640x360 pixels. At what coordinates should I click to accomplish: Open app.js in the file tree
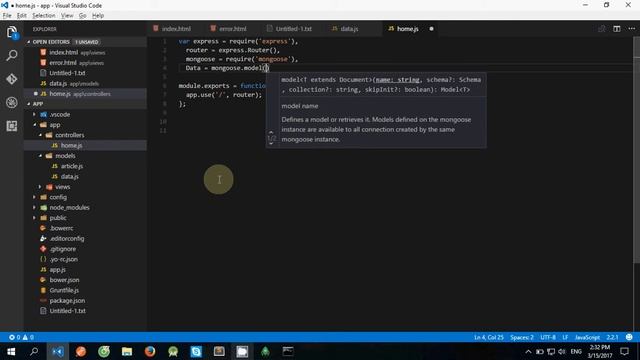(58, 270)
